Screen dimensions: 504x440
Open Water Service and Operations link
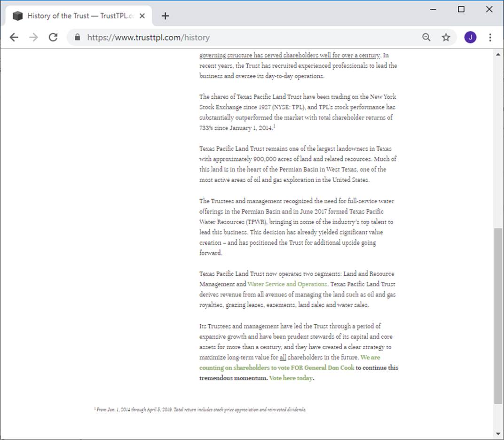(287, 284)
